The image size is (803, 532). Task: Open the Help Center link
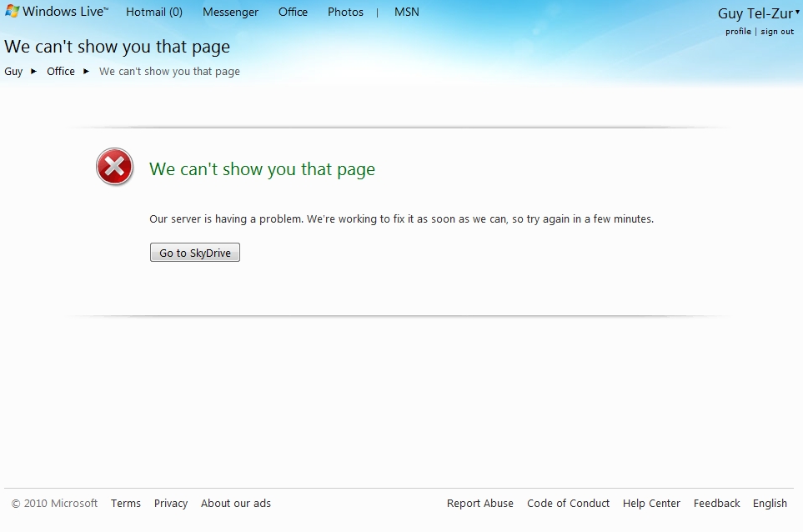651,504
